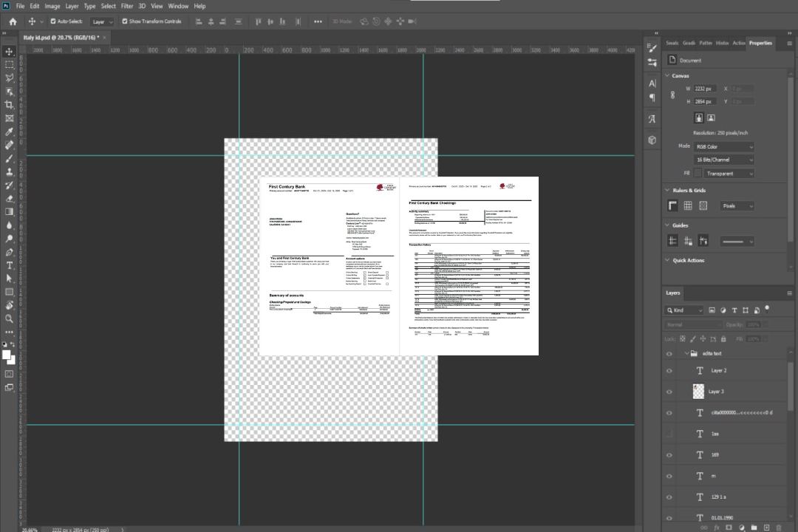Open the Filter menu

(127, 6)
